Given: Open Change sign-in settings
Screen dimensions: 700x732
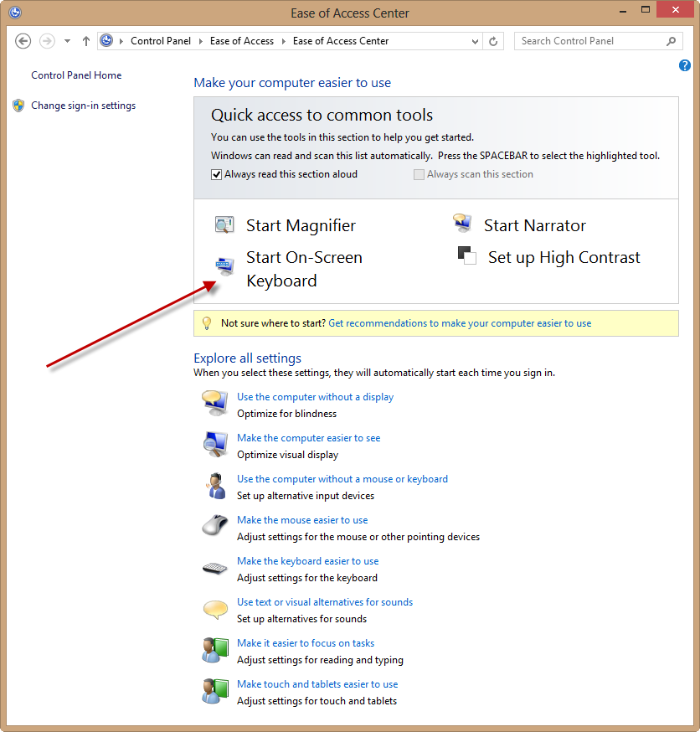Looking at the screenshot, I should pos(83,106).
